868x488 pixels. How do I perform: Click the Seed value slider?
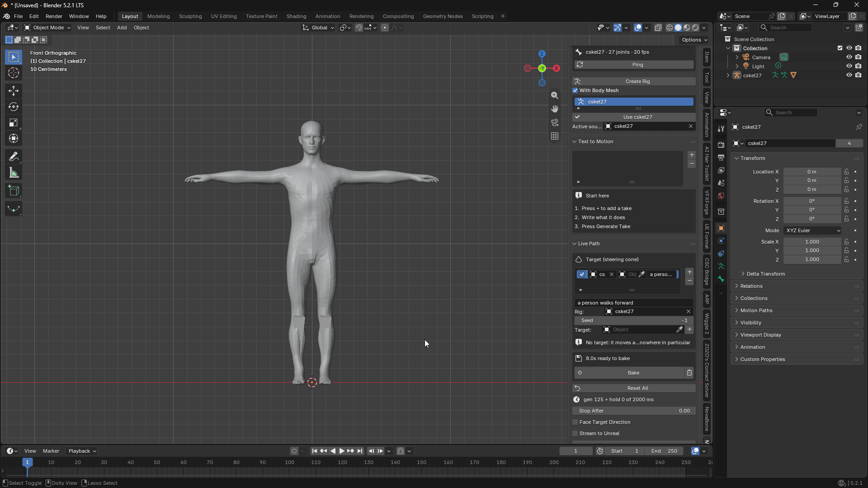point(634,320)
